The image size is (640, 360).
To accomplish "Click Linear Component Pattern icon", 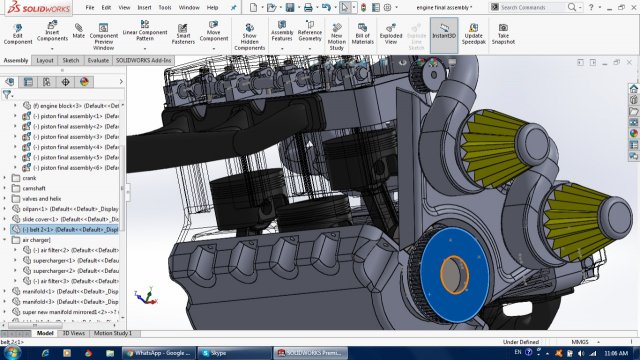I will (145, 31).
